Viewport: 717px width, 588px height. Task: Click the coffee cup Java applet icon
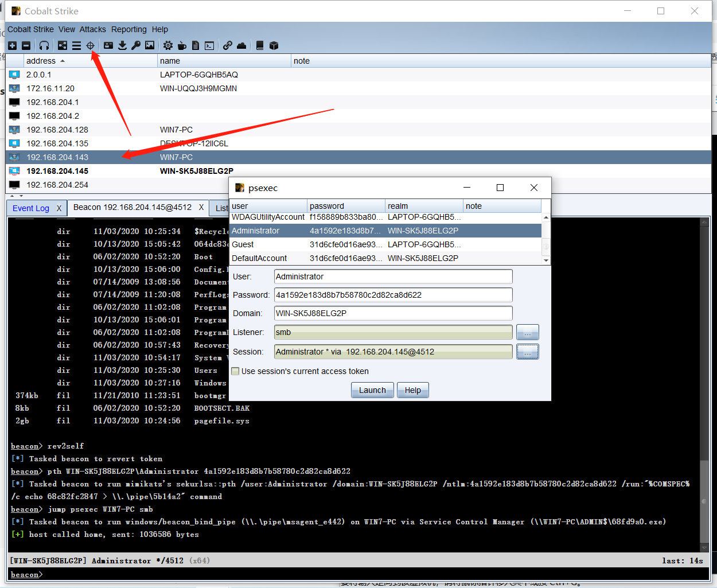(x=182, y=45)
